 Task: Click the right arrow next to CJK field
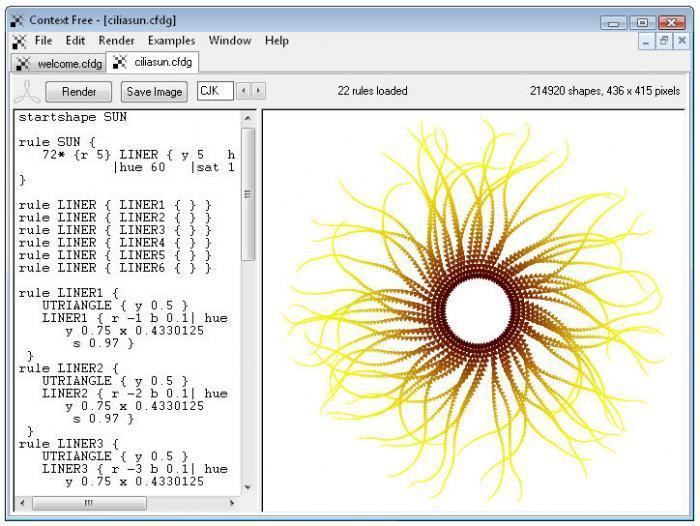pyautogui.click(x=258, y=91)
